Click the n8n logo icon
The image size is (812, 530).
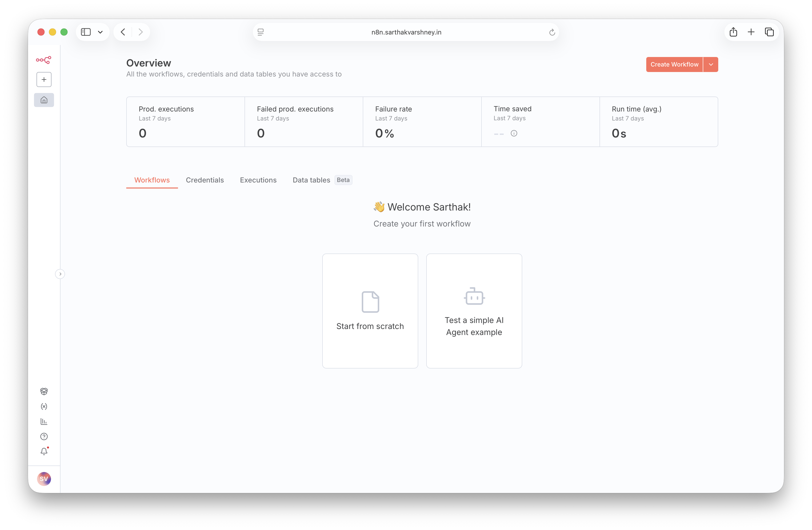[x=44, y=60]
